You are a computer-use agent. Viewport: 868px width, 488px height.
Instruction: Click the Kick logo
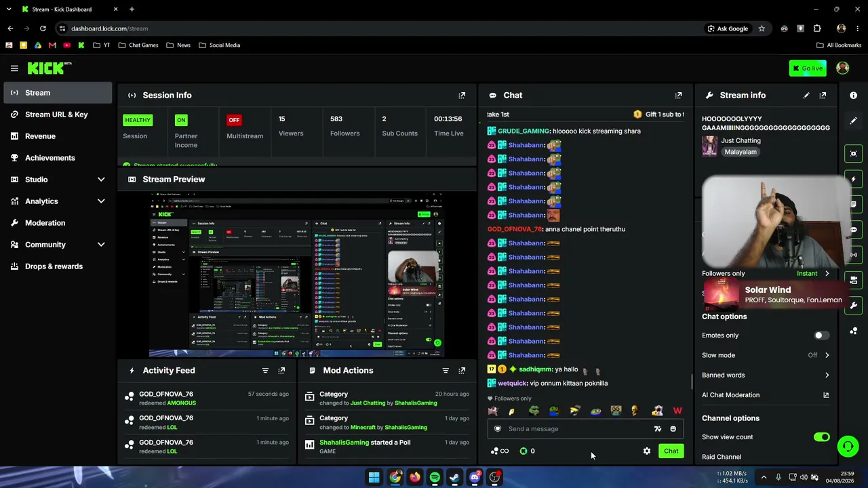[49, 68]
